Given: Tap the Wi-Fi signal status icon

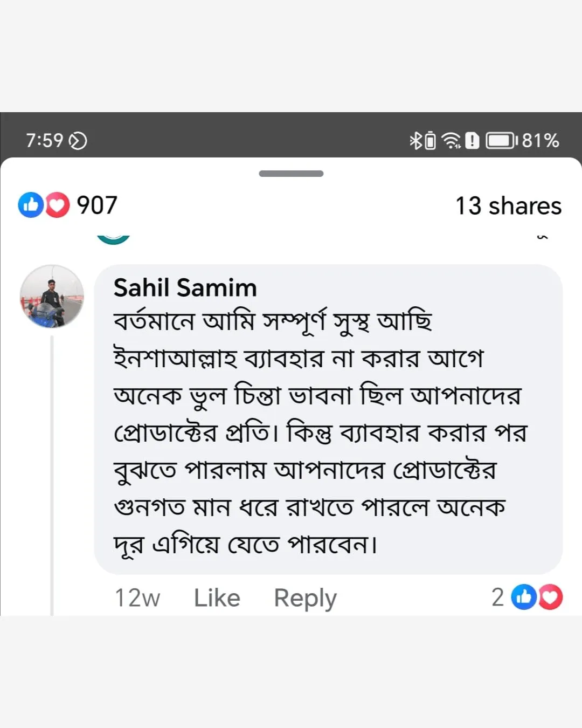Looking at the screenshot, I should [451, 141].
